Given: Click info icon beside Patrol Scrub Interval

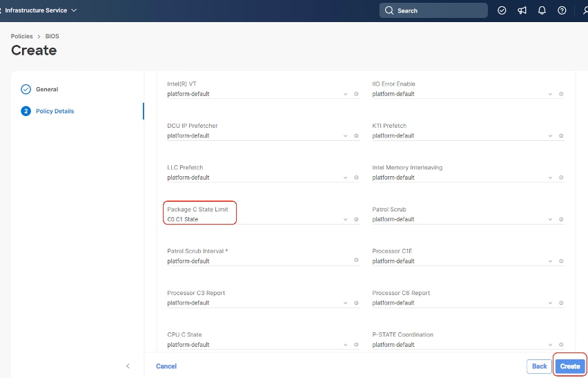Looking at the screenshot, I should click(x=356, y=260).
